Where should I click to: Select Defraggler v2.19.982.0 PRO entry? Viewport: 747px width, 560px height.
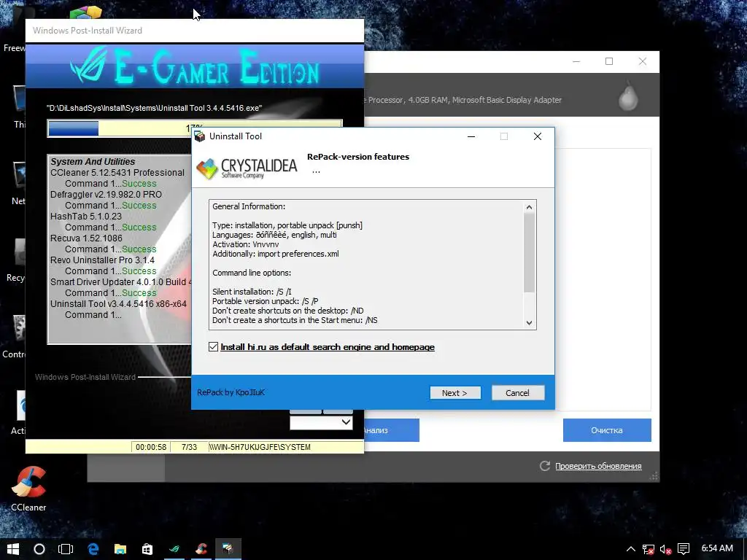click(106, 194)
